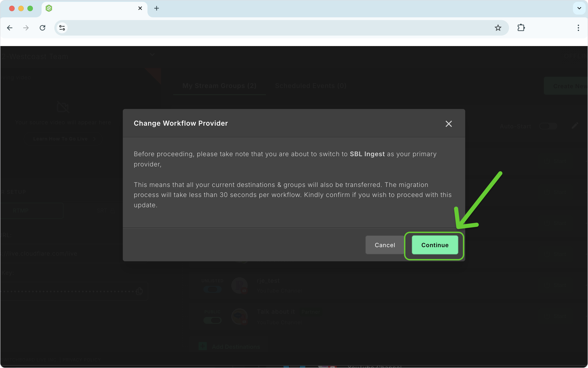The height and width of the screenshot is (368, 588).
Task: Expand the Westcoast Team dropdown
Action: point(152,54)
